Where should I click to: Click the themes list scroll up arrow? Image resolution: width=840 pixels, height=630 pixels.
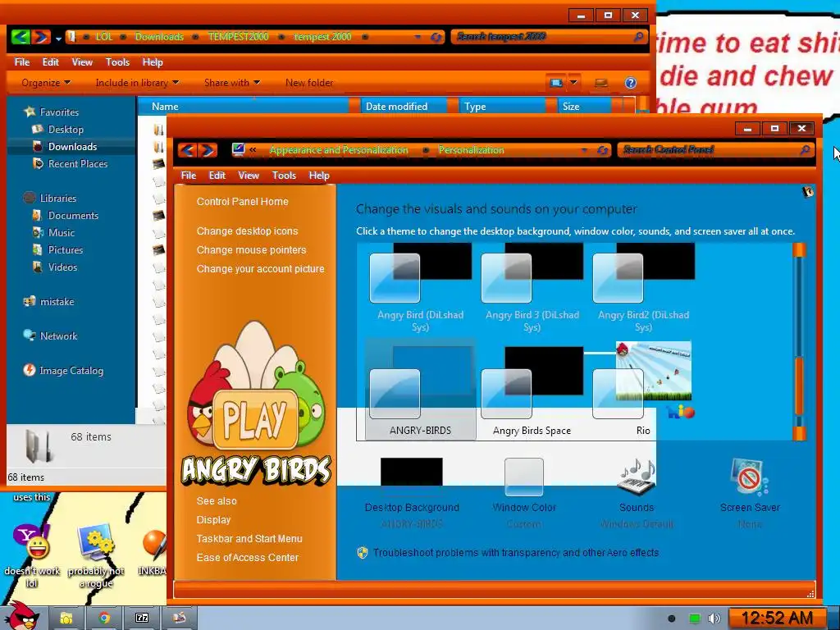[x=799, y=250]
